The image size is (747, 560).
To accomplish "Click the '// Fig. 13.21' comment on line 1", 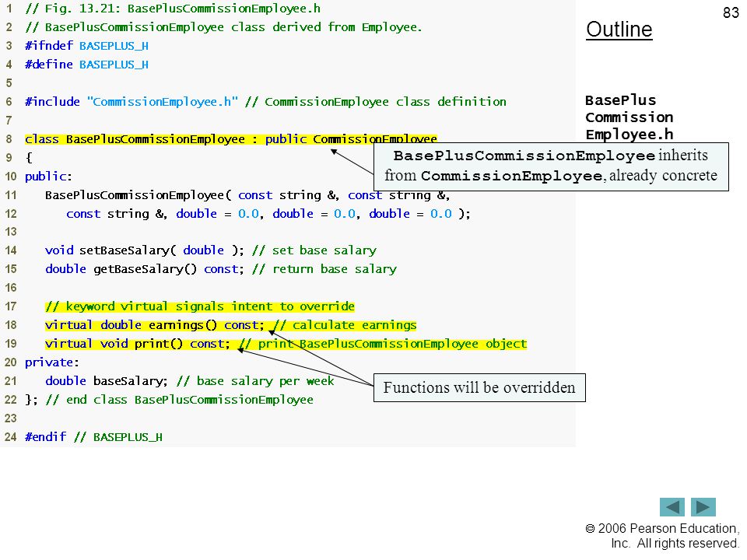I will [173, 9].
